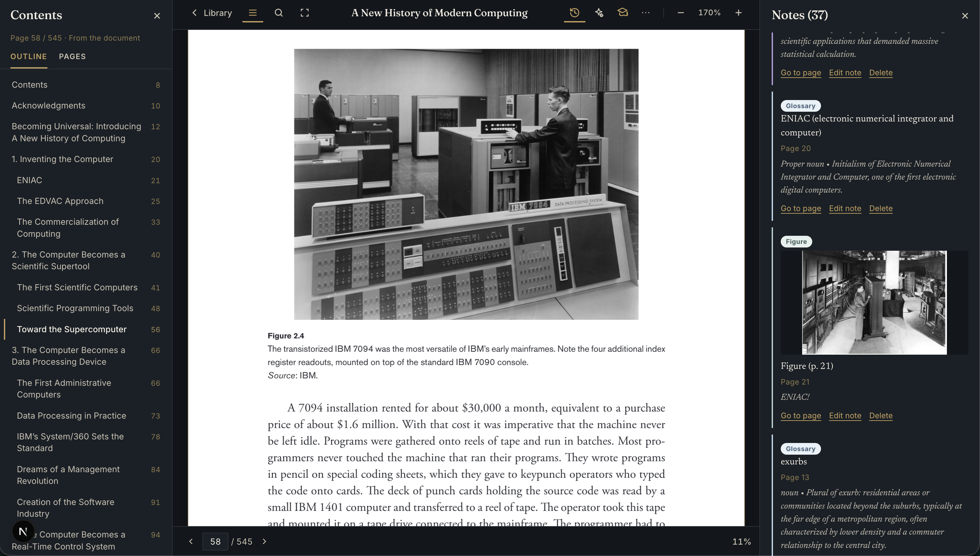Go to chapter 2 Scientific Supertool

click(86, 260)
